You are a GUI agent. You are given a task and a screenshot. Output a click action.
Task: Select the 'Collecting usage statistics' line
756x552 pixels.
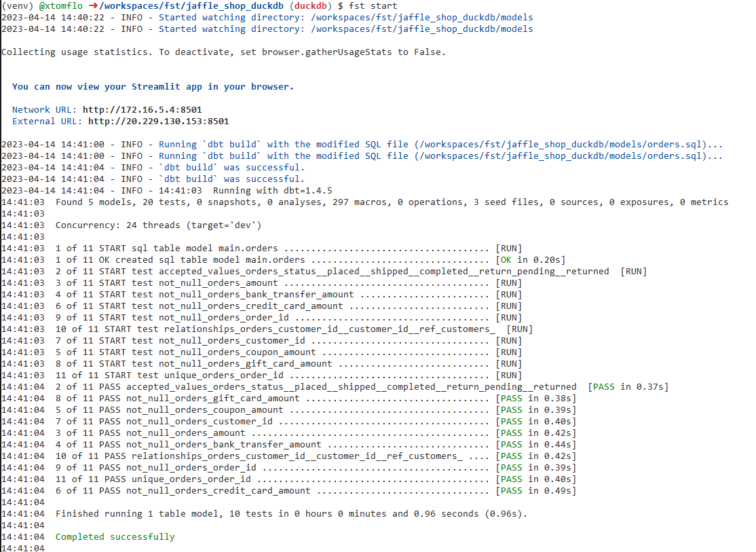[224, 52]
